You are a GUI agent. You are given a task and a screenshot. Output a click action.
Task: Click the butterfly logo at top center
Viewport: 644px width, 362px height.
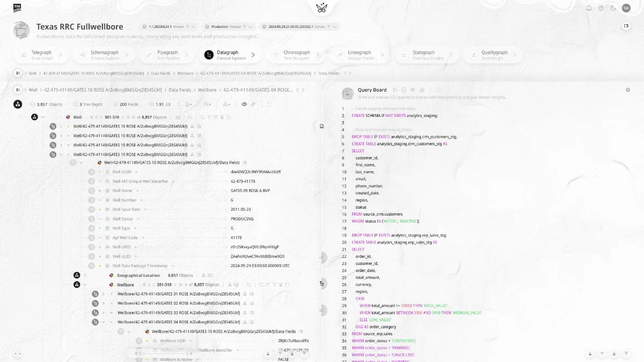[x=322, y=8]
